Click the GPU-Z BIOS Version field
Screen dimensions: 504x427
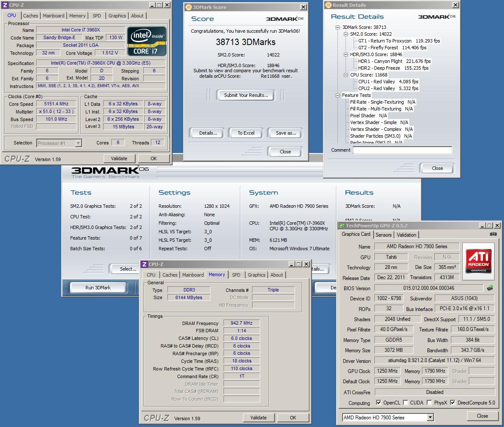coord(428,288)
